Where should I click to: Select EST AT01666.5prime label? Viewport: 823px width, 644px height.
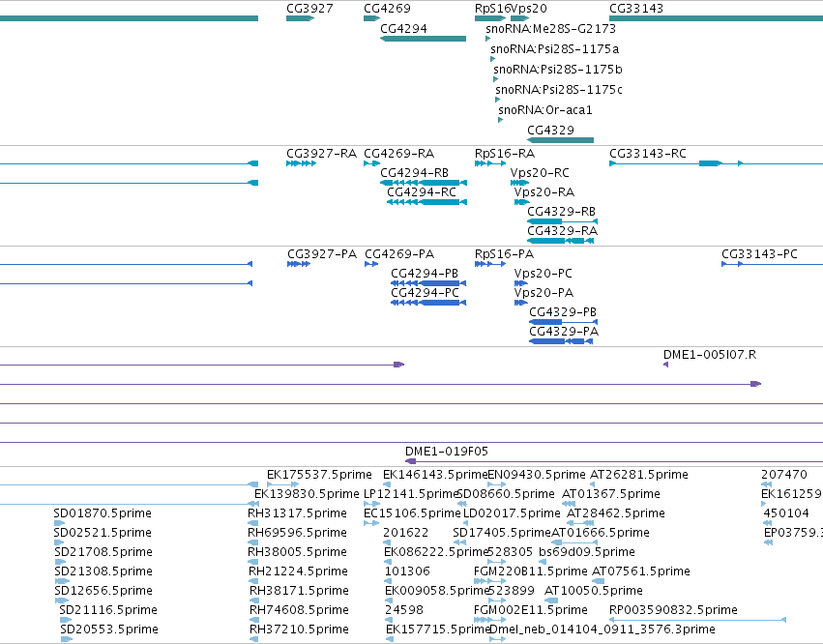[601, 533]
